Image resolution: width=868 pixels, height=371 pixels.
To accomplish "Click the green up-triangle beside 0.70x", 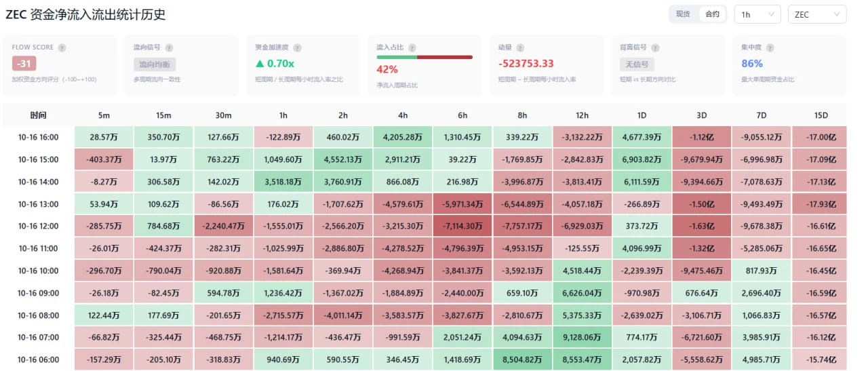I will tap(259, 64).
